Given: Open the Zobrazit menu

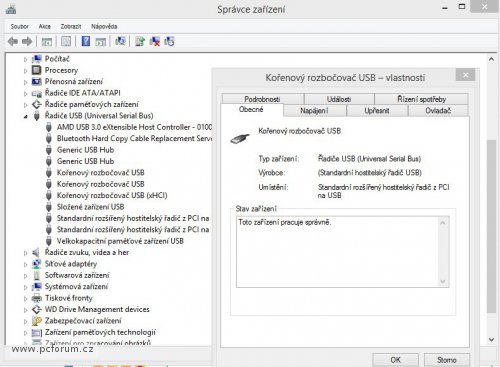Looking at the screenshot, I should click(71, 26).
